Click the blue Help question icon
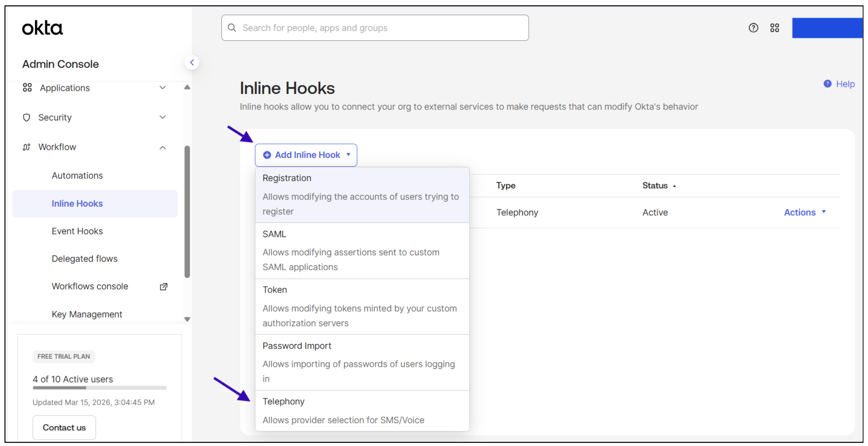868x446 pixels. (827, 84)
